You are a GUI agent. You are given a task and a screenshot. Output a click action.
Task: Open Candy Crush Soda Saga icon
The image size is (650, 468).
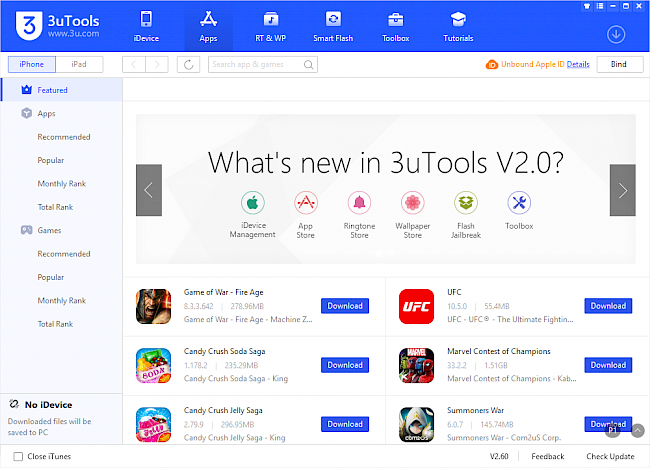[x=153, y=366]
